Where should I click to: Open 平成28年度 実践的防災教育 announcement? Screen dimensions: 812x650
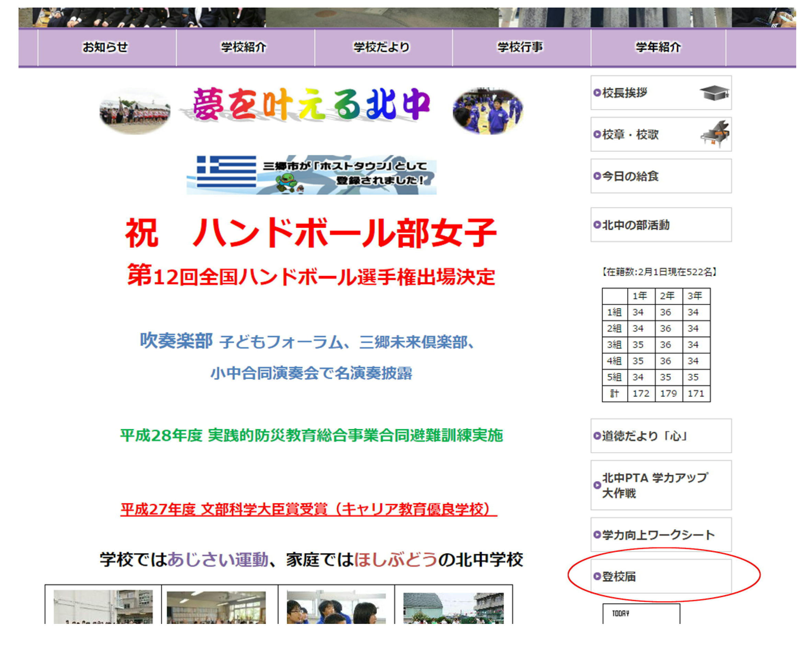(312, 436)
